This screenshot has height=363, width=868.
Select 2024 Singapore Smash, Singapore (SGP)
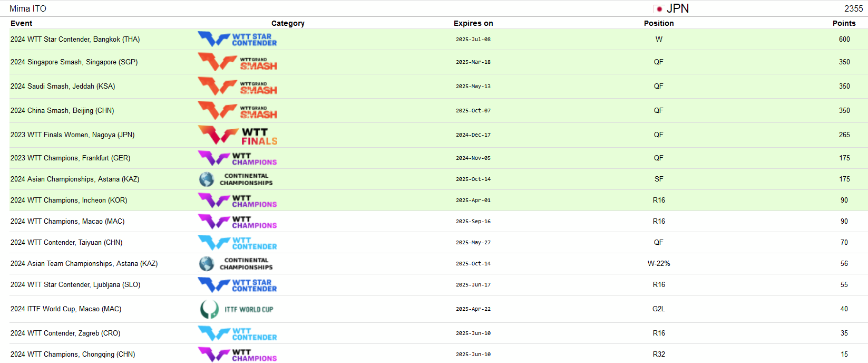coord(74,62)
